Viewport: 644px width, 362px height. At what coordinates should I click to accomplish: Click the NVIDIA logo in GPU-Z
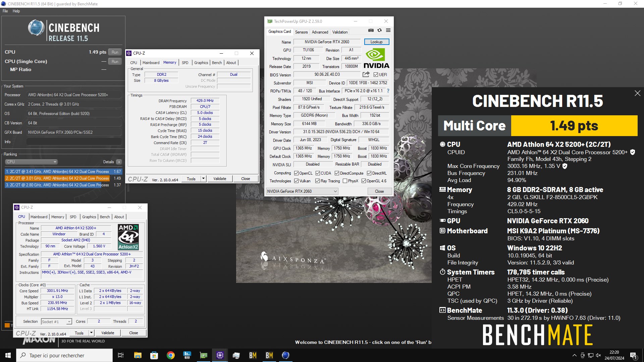coord(376,58)
